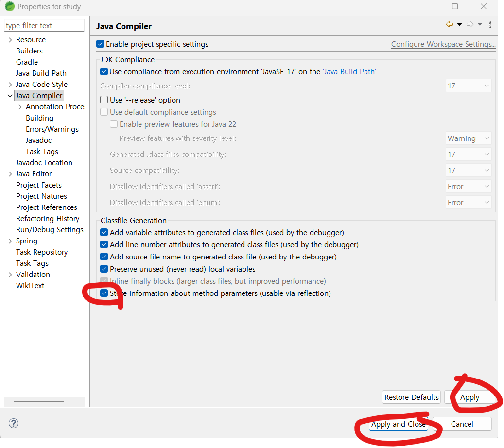Select Errors/Warnings under Java Compiler

coord(52,129)
